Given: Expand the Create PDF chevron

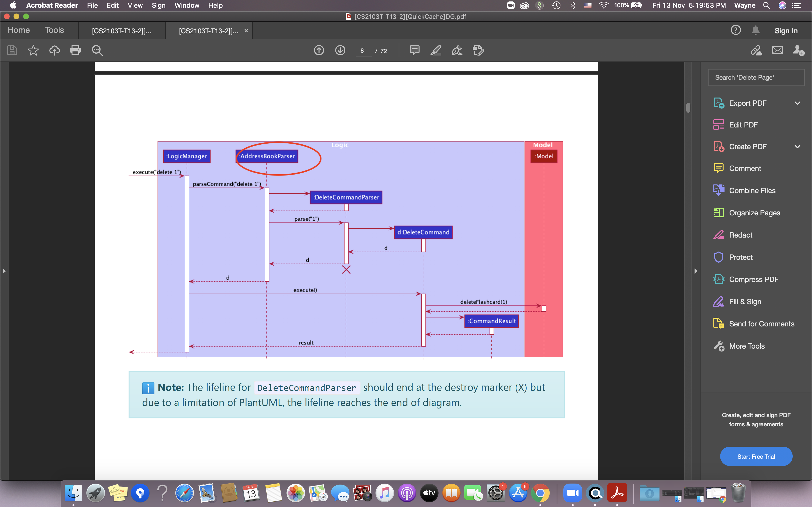Looking at the screenshot, I should (797, 147).
